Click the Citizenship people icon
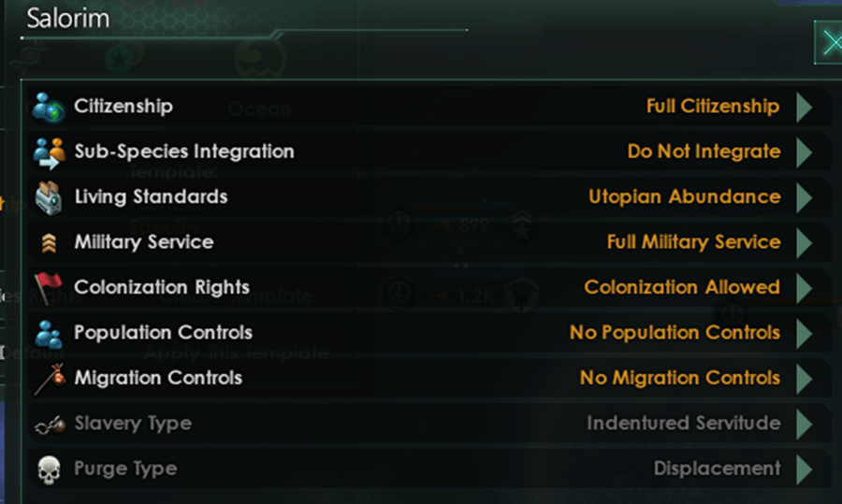This screenshot has height=504, width=842. point(46,107)
